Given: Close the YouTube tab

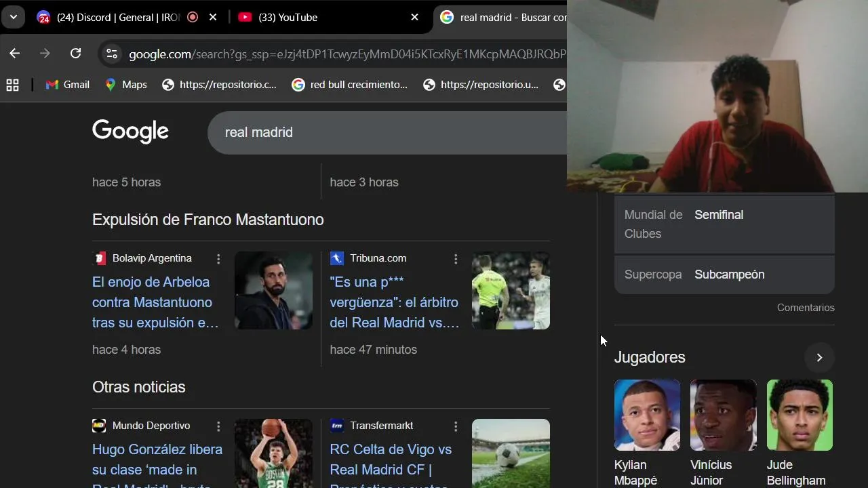Looking at the screenshot, I should tap(415, 18).
